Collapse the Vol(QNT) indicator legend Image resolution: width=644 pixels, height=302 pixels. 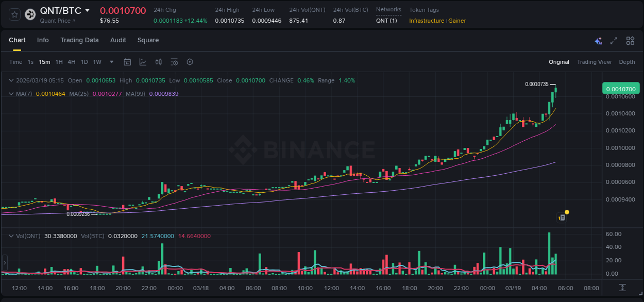[11, 236]
